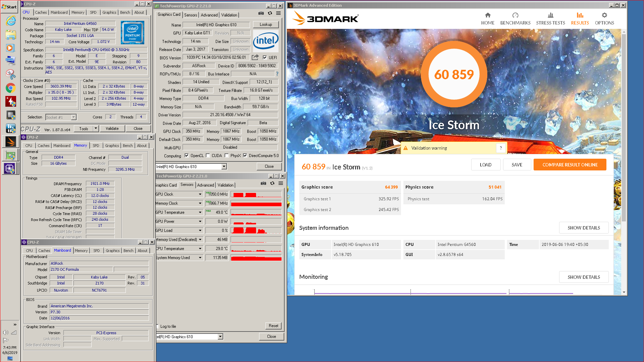The width and height of the screenshot is (644, 362).
Task: Open the Snipping Tool taskbar icon
Action: 11,74
